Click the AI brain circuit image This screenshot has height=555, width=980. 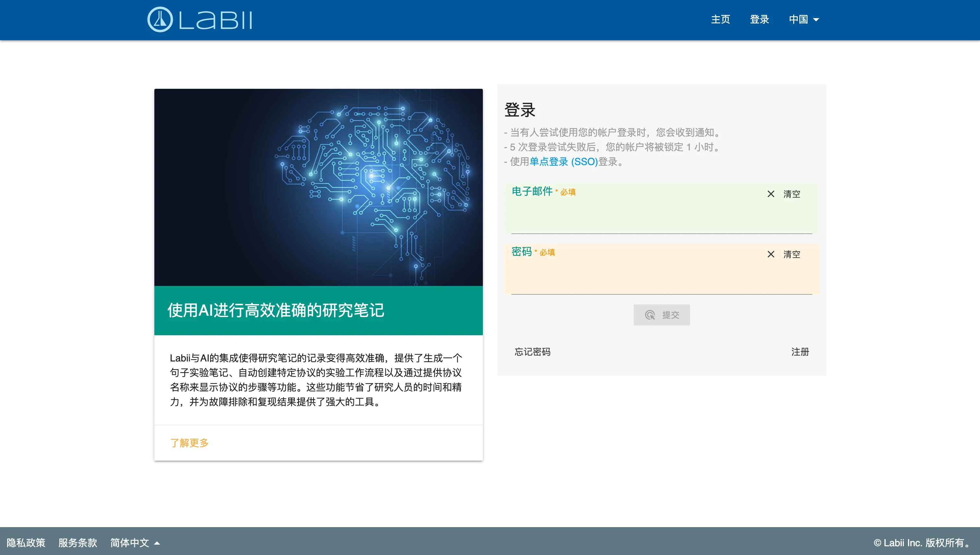tap(318, 187)
